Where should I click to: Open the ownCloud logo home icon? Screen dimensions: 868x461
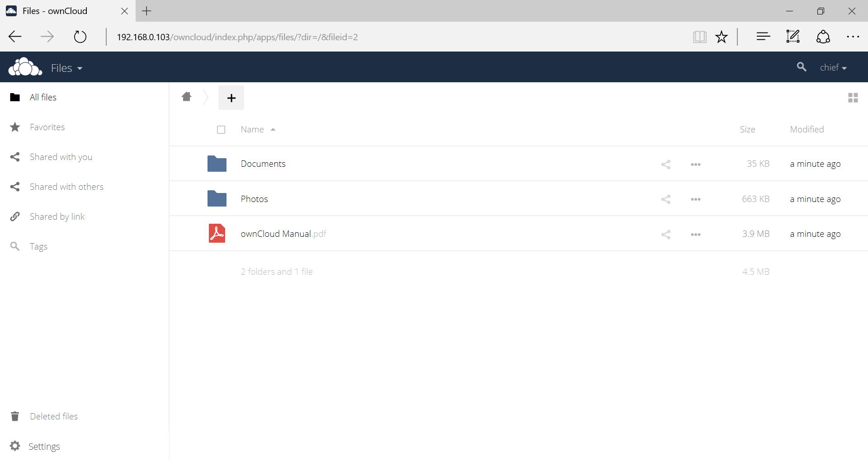click(25, 66)
